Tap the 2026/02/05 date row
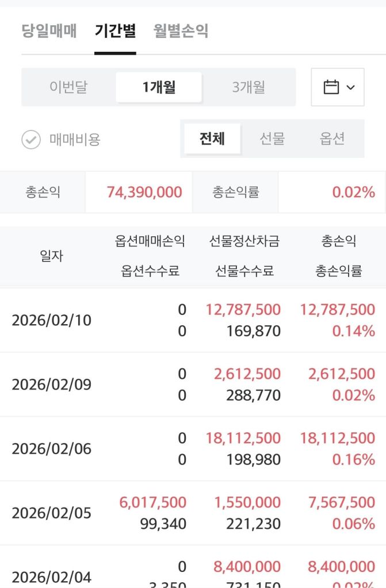The width and height of the screenshot is (386, 588). [52, 513]
